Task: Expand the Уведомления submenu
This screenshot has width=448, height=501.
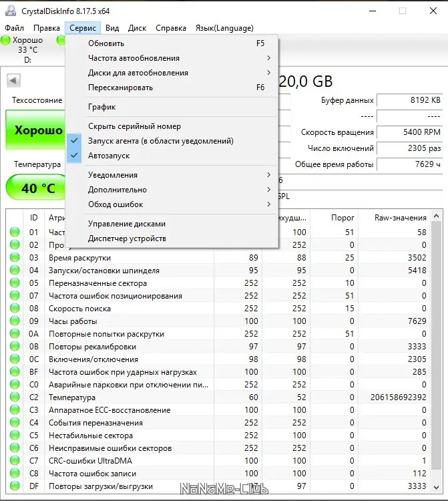Action: pos(172,175)
